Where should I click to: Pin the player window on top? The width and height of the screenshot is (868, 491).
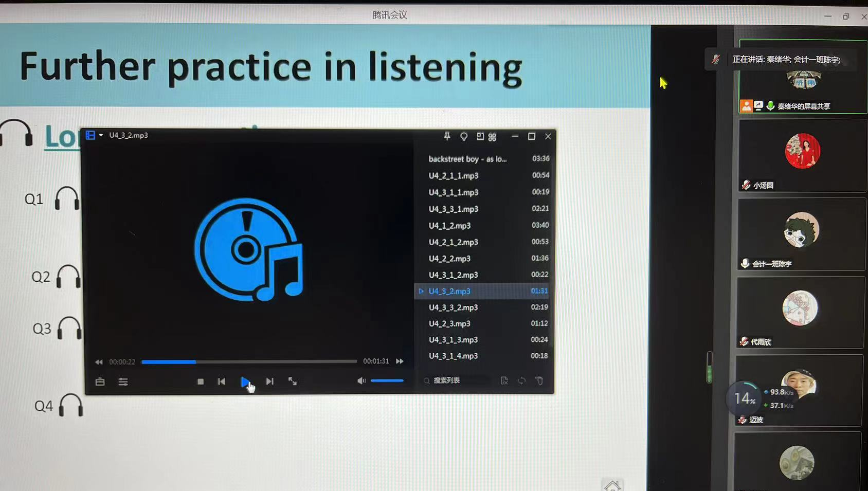(x=447, y=136)
